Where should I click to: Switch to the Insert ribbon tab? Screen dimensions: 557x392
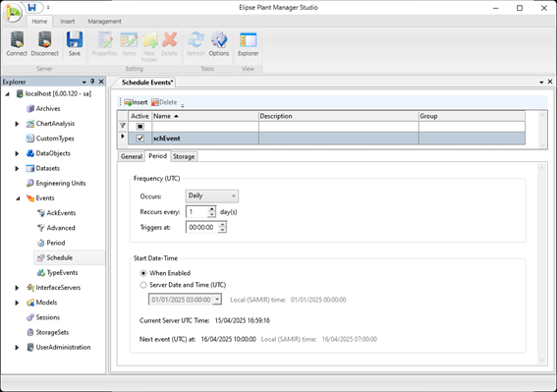[68, 22]
